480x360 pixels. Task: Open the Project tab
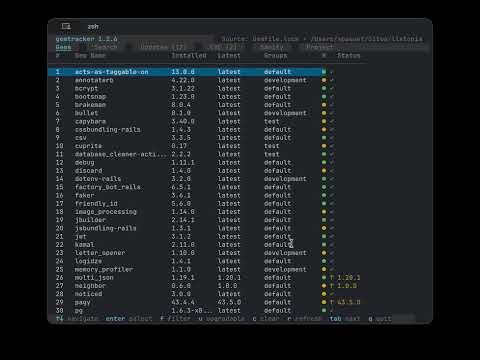click(x=319, y=47)
